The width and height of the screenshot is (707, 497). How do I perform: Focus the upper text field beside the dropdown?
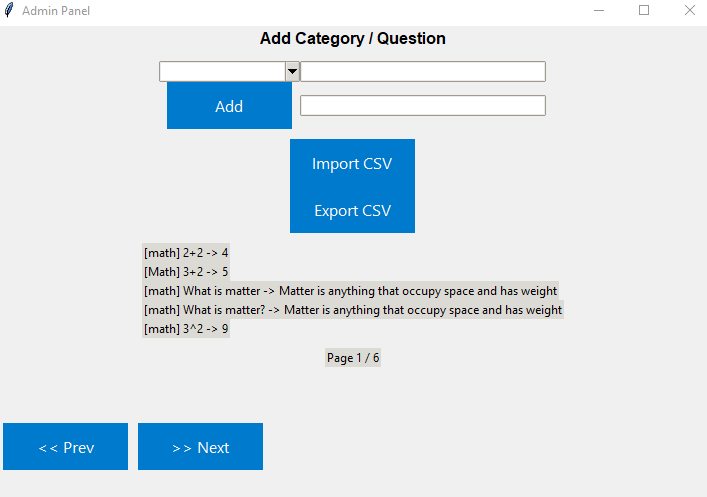(422, 72)
